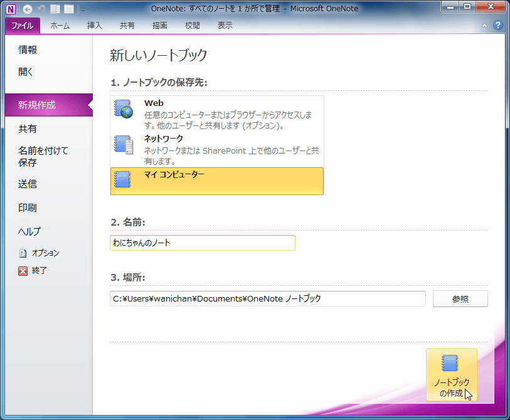Viewport: 510px width, 420px height.
Task: Close the OneNote window
Action: [491, 7]
